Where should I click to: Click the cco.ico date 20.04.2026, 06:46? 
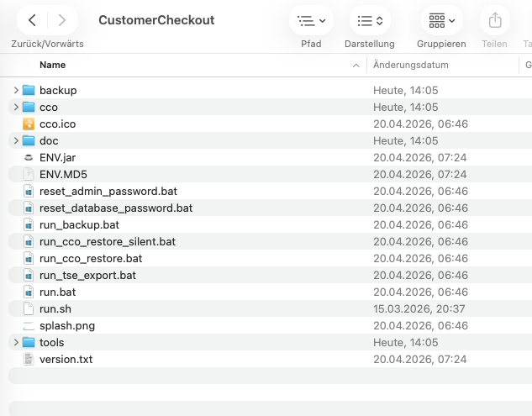click(x=420, y=124)
